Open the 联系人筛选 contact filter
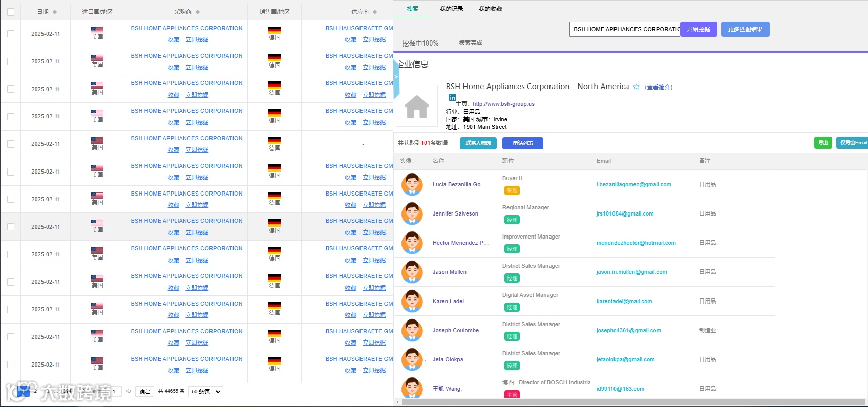This screenshot has width=868, height=407. [x=478, y=143]
